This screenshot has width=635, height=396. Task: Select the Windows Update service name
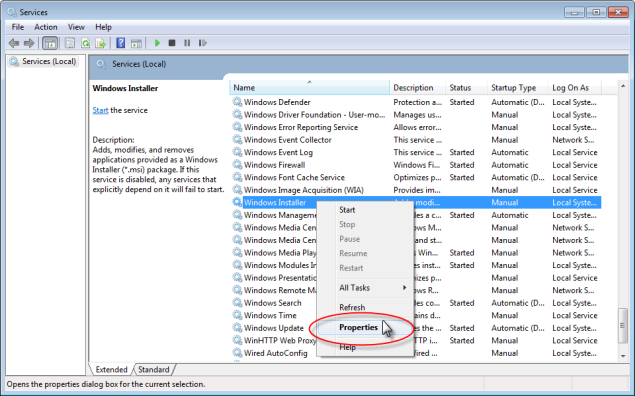tap(274, 328)
